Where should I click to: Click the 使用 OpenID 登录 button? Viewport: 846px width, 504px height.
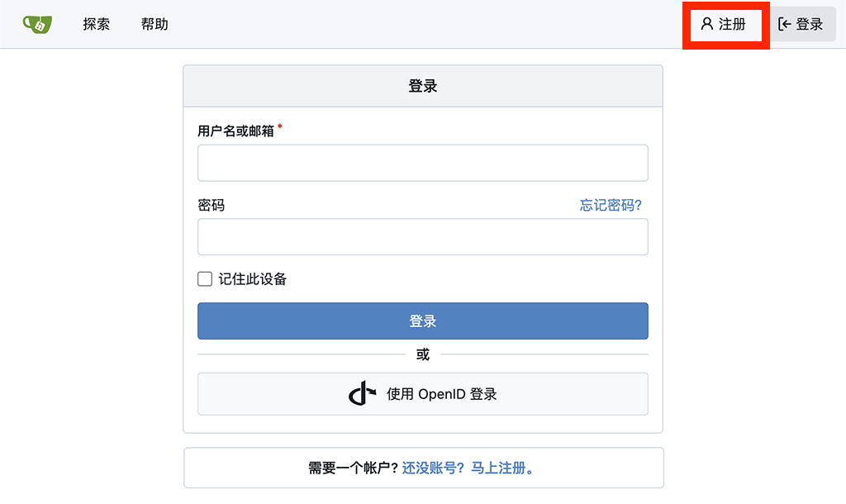(422, 394)
